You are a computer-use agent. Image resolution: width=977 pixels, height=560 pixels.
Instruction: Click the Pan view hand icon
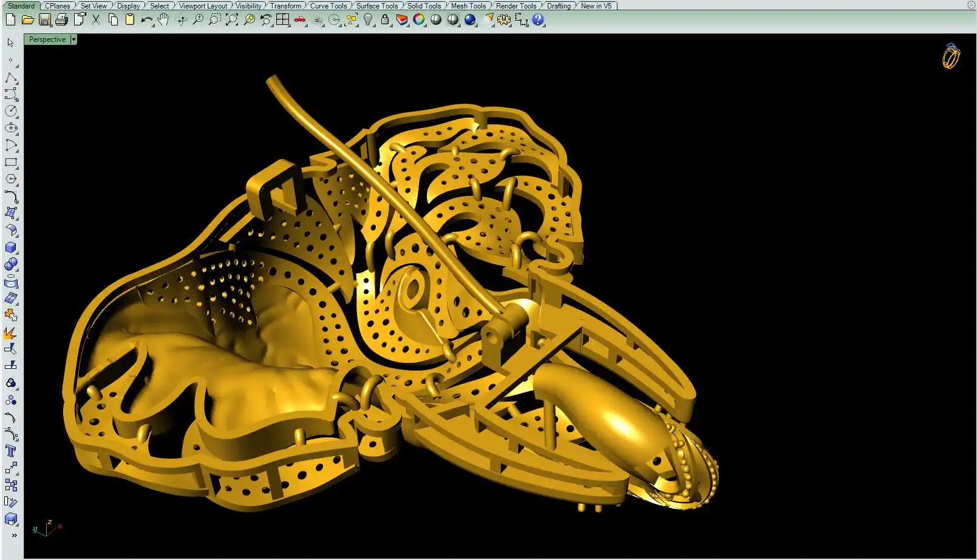[163, 20]
